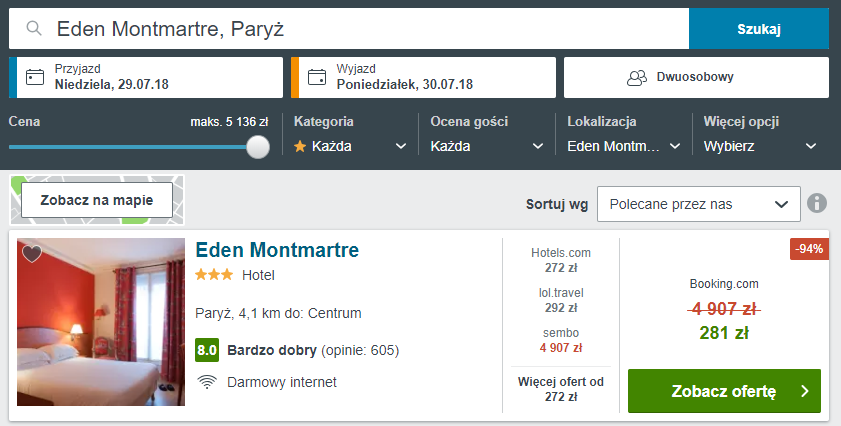Show Więcej ofert od 272 zł
The width and height of the screenshot is (841, 426).
pos(561,389)
